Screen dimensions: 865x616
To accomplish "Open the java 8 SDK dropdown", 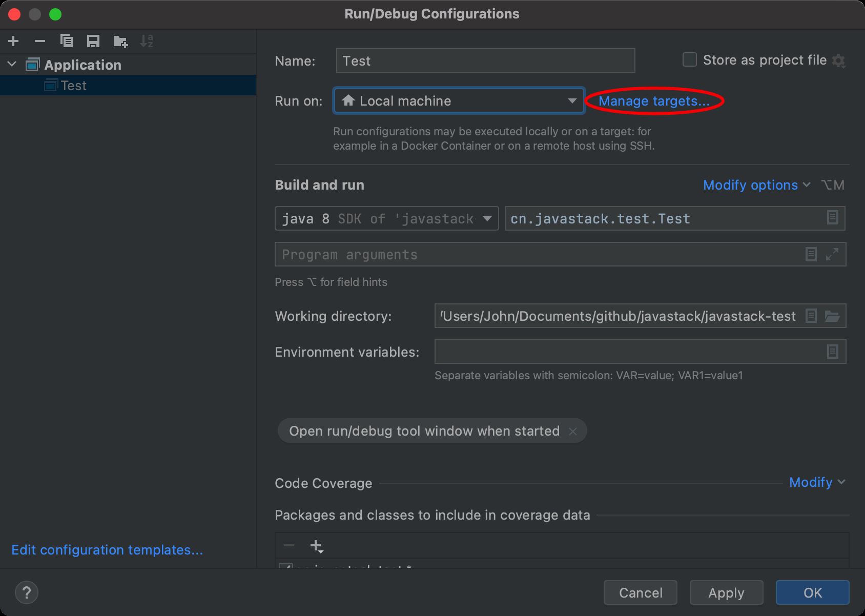I will pos(386,219).
